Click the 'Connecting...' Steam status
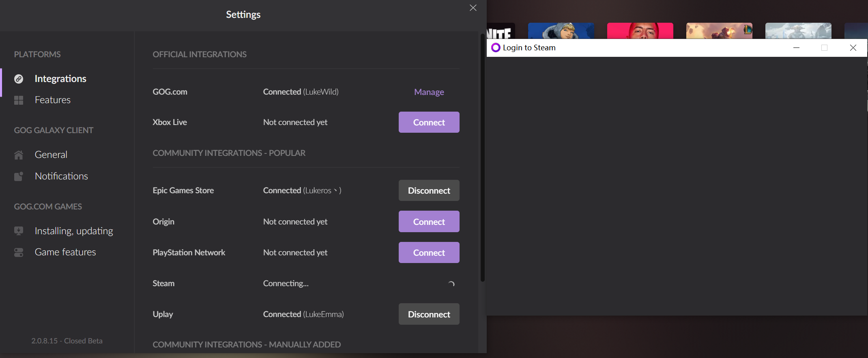 [286, 283]
